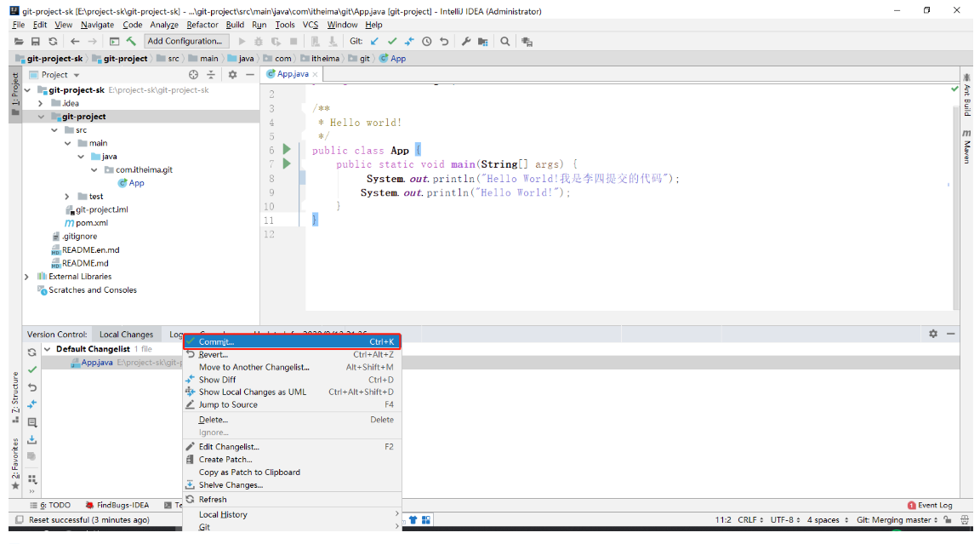Viewport: 980px width, 544px height.
Task: Click the Synchronize toolbar icon
Action: click(x=53, y=41)
